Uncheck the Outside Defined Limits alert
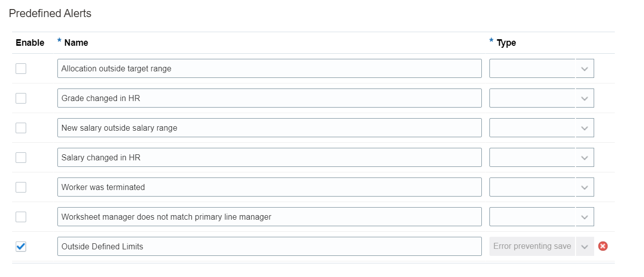 click(21, 246)
